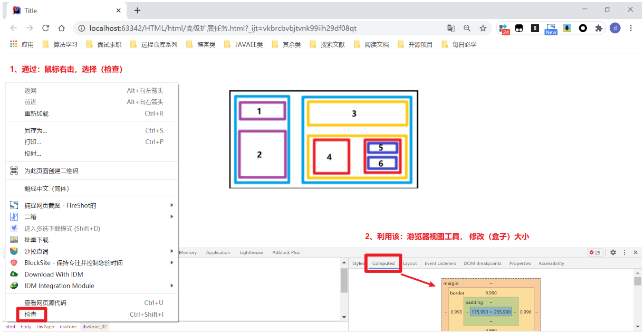
Task: Choose 捕捉网页截图 - FireShot的 menu entry
Action: click(x=92, y=205)
